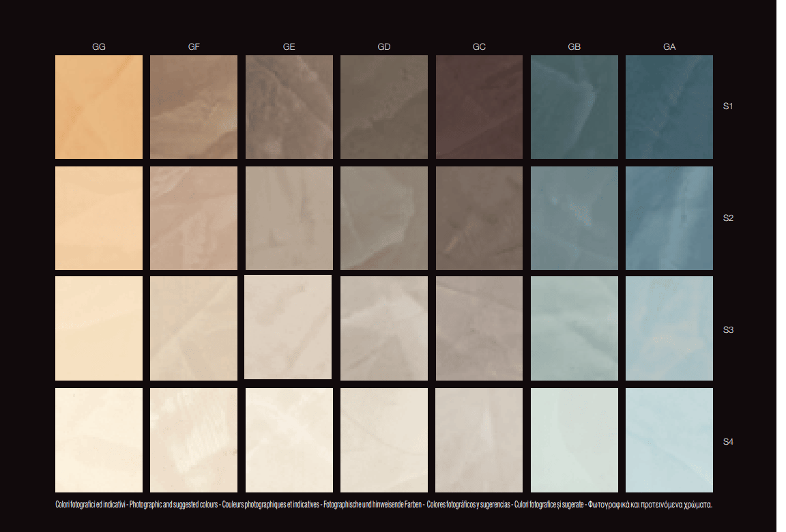Click the GG column header label
Viewport: 786px width, 532px height.
(99, 47)
